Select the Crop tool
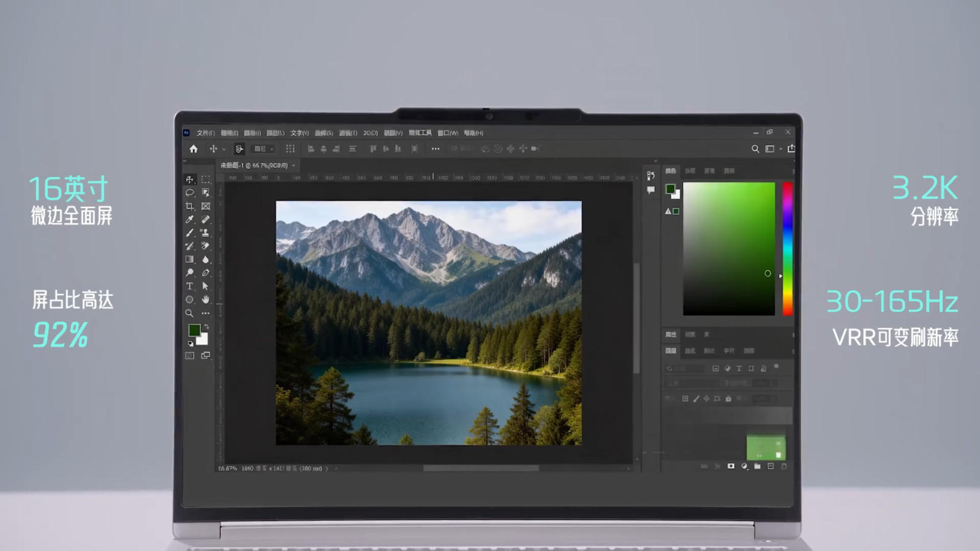 click(x=190, y=206)
